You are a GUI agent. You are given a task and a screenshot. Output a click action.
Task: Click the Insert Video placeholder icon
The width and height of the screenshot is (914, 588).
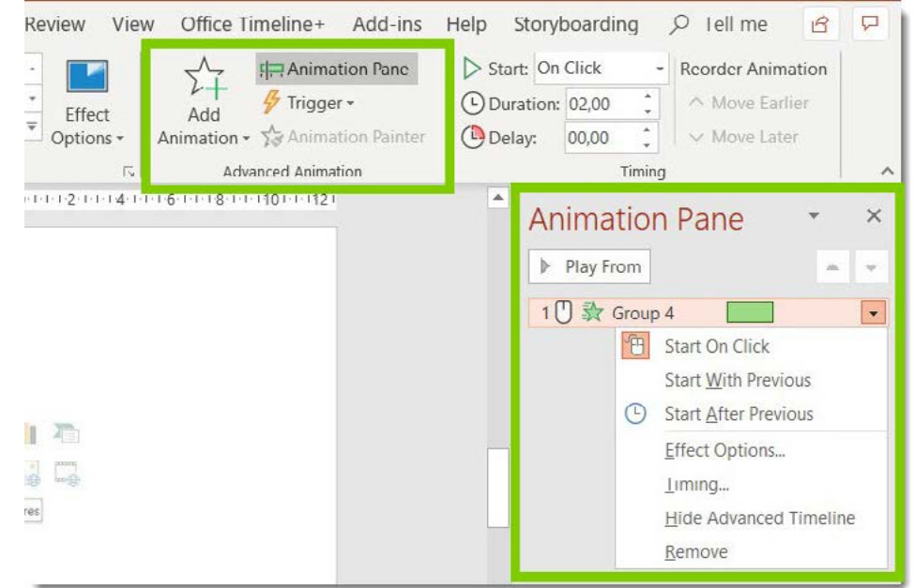point(67,474)
